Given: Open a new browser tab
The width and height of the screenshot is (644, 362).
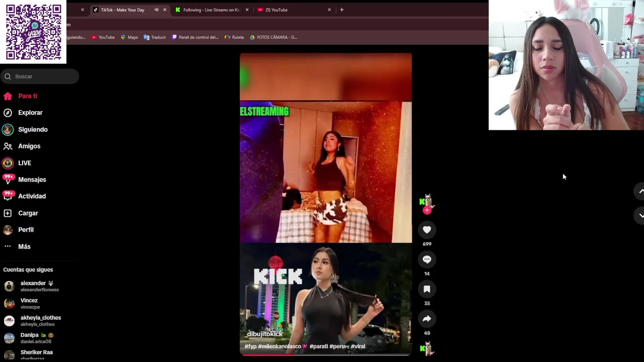Looking at the screenshot, I should pyautogui.click(x=342, y=10).
